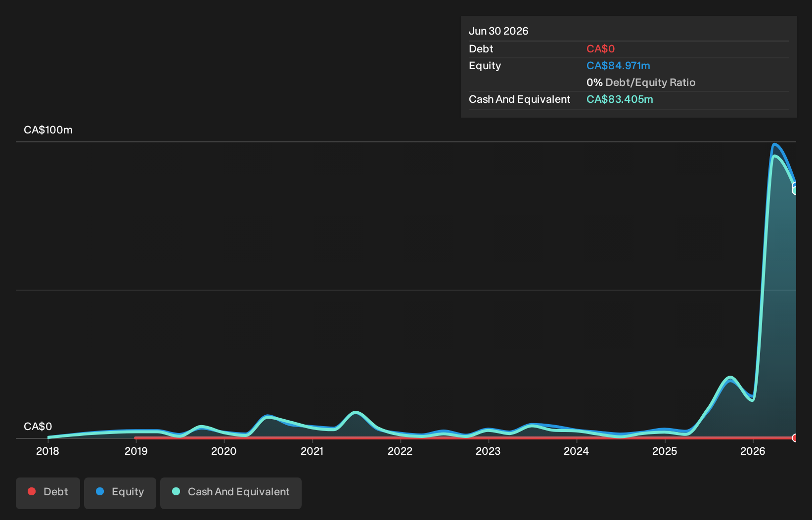Click the 2018 x-axis label
The height and width of the screenshot is (520, 812).
47,451
